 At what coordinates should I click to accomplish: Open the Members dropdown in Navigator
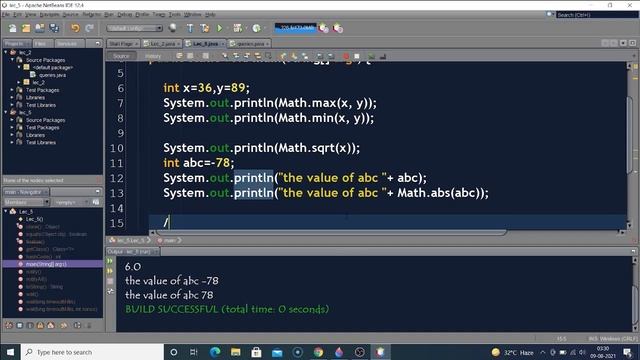pos(26,202)
